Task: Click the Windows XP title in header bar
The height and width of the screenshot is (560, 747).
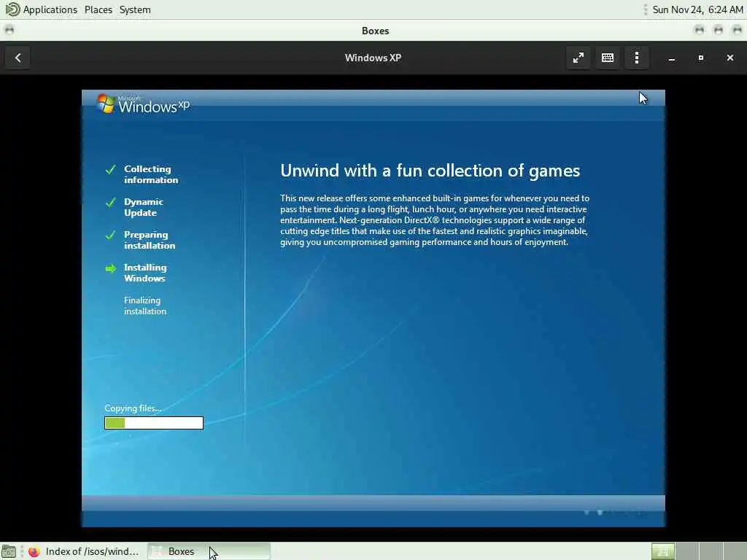Action: click(373, 58)
